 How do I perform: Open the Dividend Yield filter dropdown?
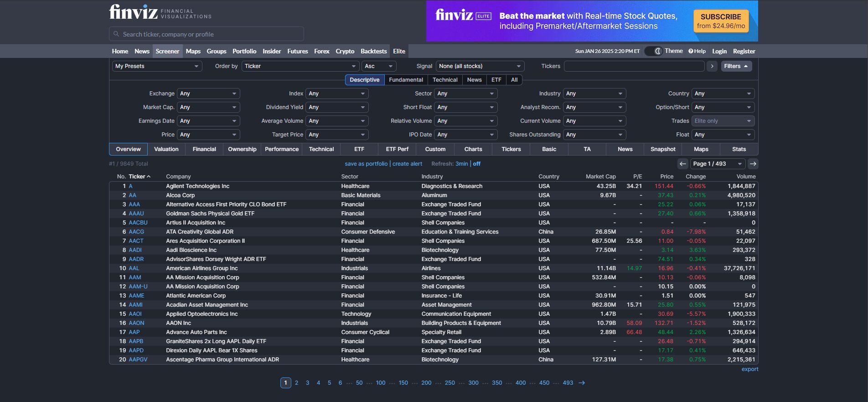pos(337,107)
